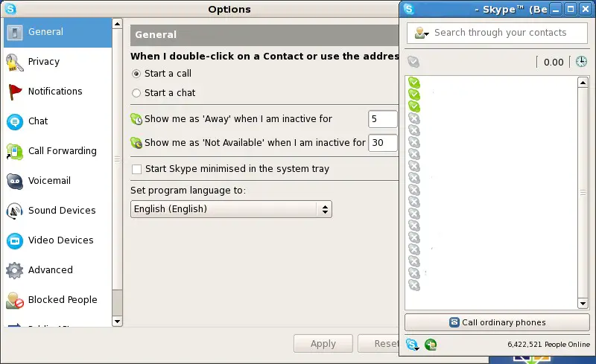The width and height of the screenshot is (596, 364).
Task: Open the Voicemail options category
Action: tap(58, 181)
